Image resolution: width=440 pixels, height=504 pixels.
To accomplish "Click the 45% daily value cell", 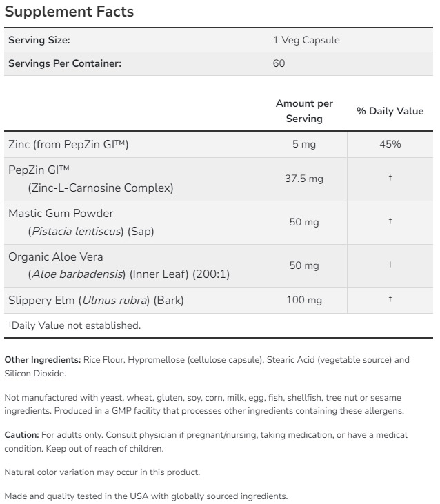I will [390, 144].
